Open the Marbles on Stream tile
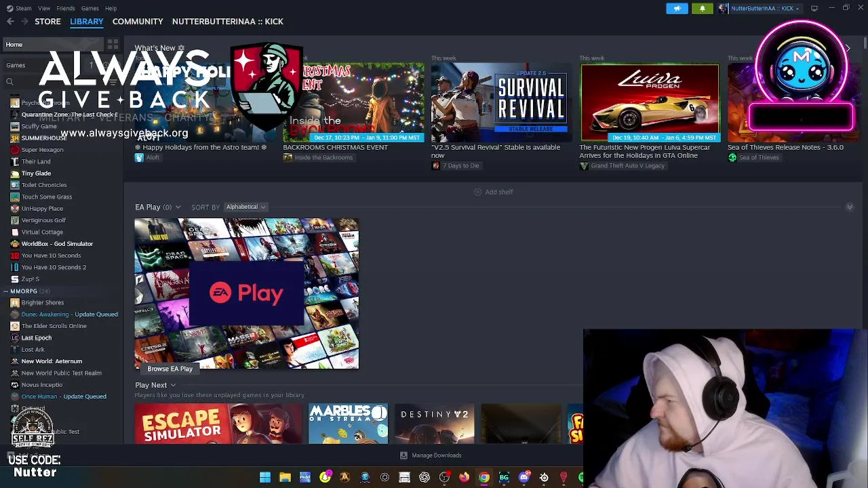 click(348, 424)
